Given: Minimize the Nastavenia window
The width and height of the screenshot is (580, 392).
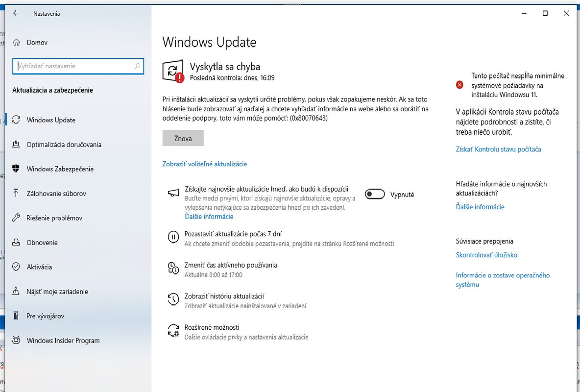Looking at the screenshot, I should tap(524, 13).
